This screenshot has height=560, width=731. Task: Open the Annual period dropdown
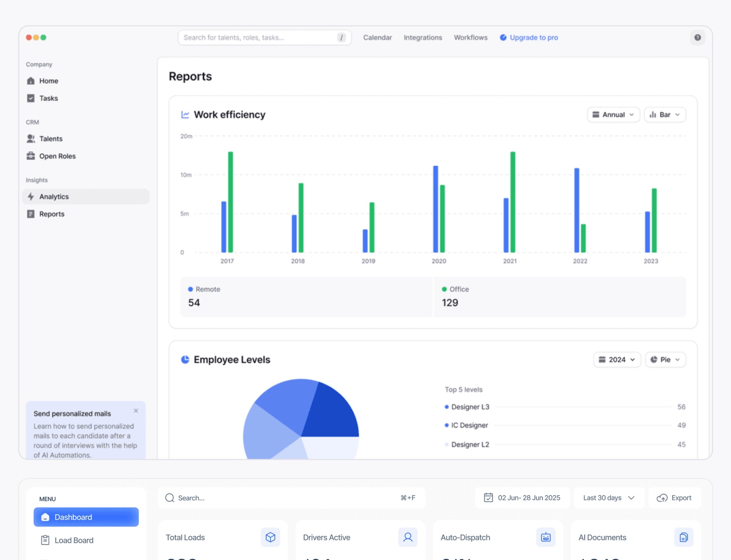pos(613,114)
